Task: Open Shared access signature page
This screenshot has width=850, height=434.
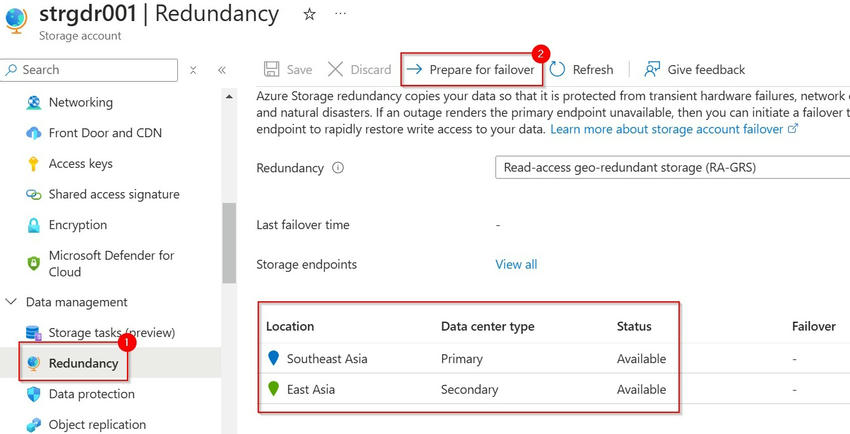Action: [114, 195]
